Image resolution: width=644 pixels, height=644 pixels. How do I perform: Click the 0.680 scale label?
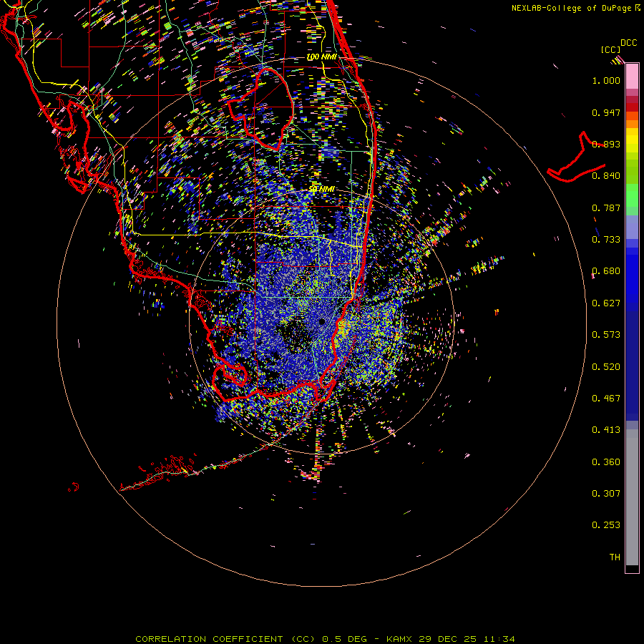click(x=606, y=271)
